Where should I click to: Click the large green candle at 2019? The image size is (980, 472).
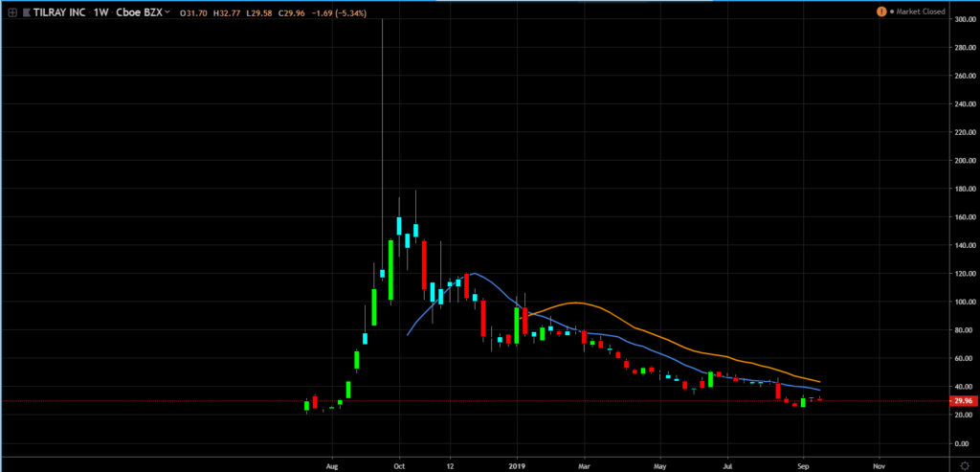pyautogui.click(x=517, y=326)
